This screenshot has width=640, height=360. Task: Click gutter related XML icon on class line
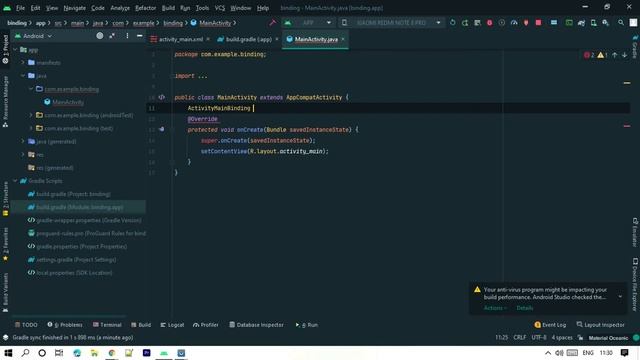pyautogui.click(x=162, y=97)
